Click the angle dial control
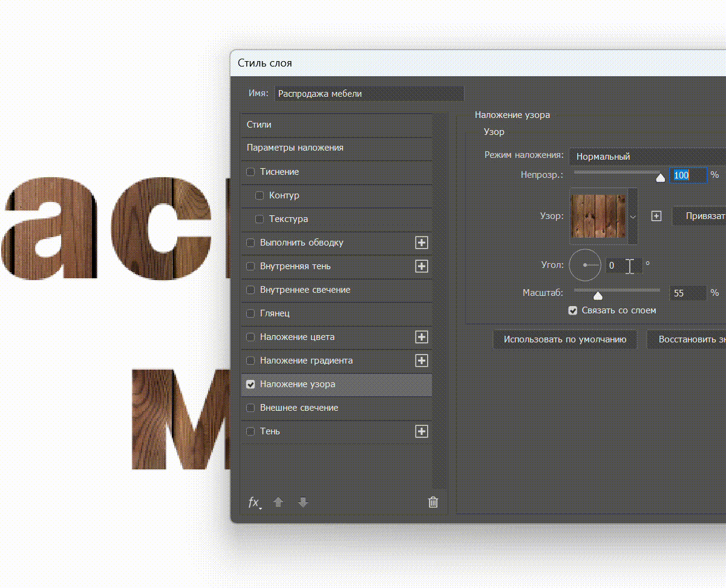 [x=585, y=265]
